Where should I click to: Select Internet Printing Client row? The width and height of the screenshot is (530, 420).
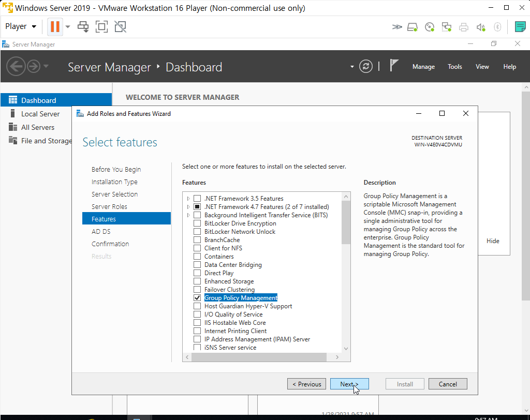coord(235,331)
